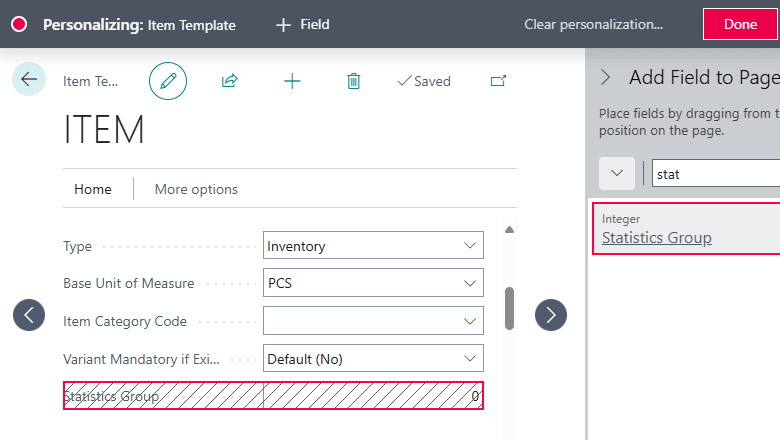Go to the next record arrow

click(x=551, y=315)
